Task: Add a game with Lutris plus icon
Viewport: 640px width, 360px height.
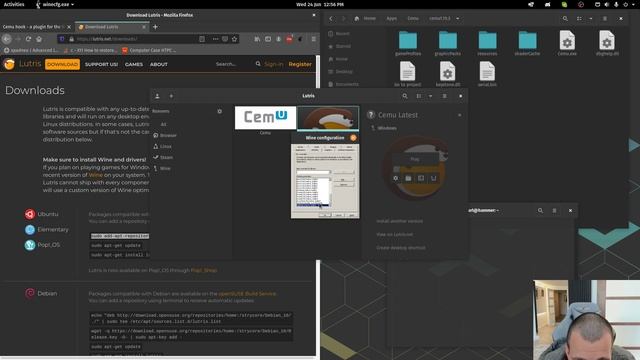Action: click(171, 96)
